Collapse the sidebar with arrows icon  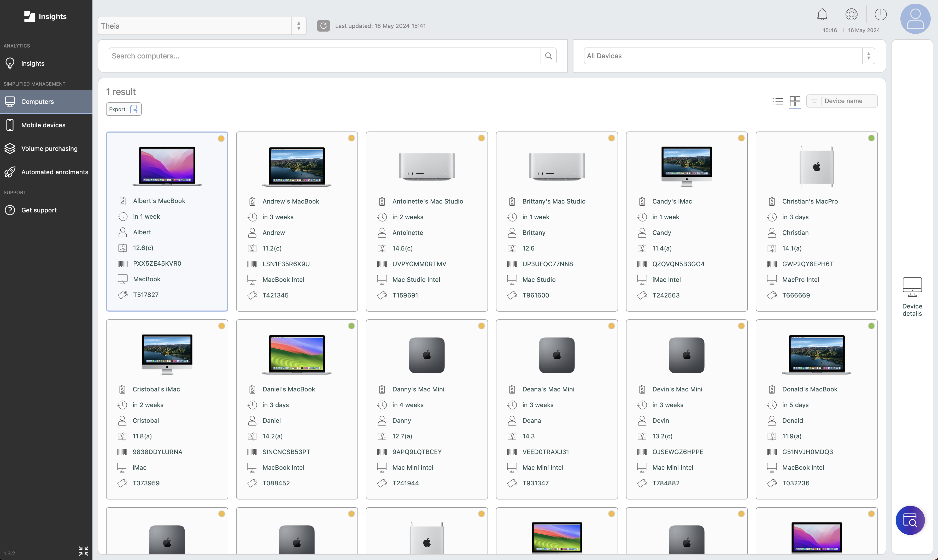tap(84, 551)
